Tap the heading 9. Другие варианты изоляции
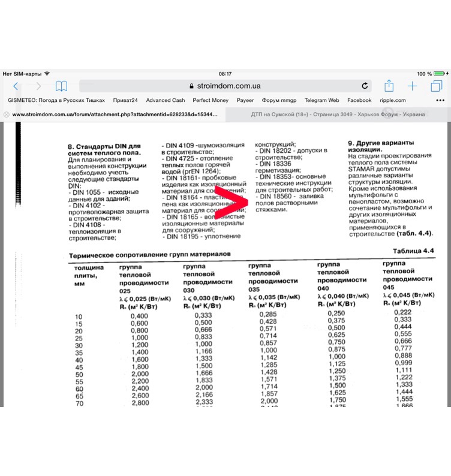Screen dimensions: 451x476 [x=381, y=146]
